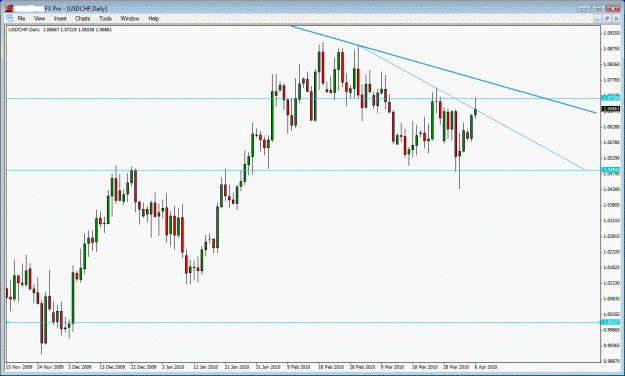
Task: Click the 15 Nov 2009 date label
Action: tap(19, 367)
